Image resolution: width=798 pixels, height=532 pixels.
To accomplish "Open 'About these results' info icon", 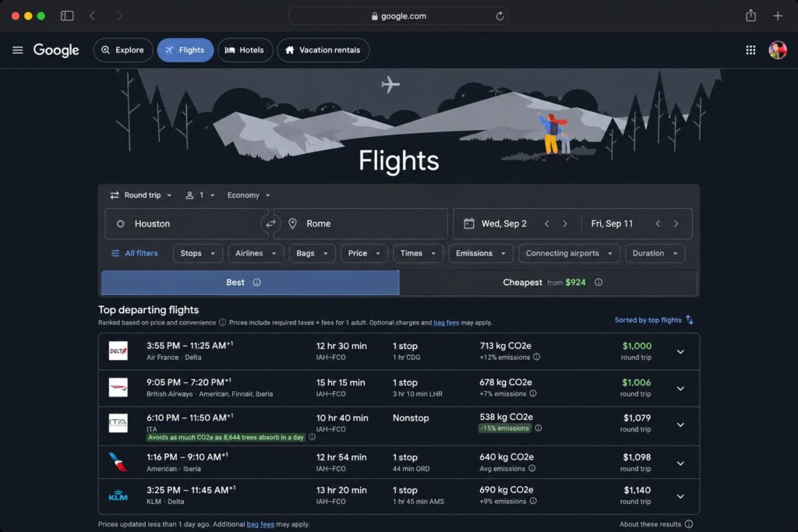I will click(x=689, y=524).
